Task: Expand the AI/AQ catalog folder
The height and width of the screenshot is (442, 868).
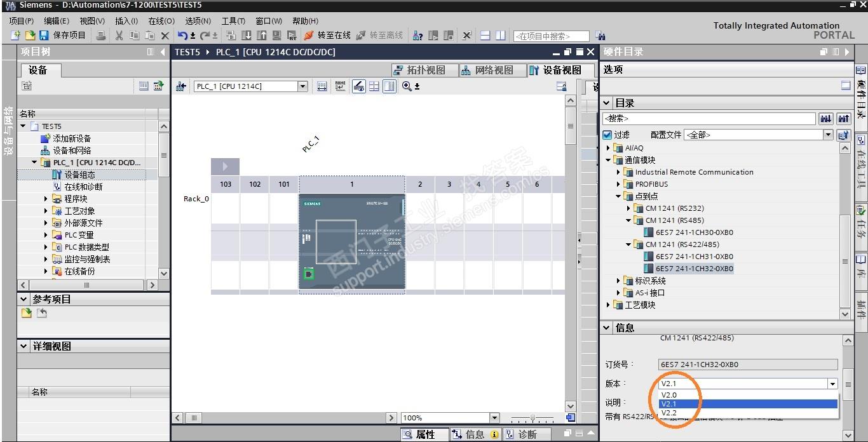Action: 608,148
